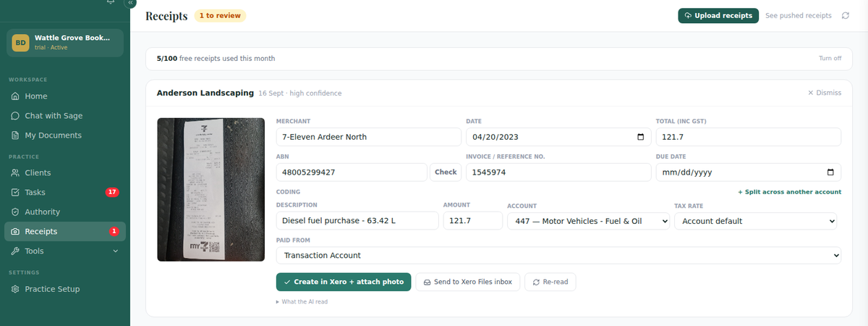Click the Total inc GST field
Screen dimensions: 868x326
(x=748, y=137)
